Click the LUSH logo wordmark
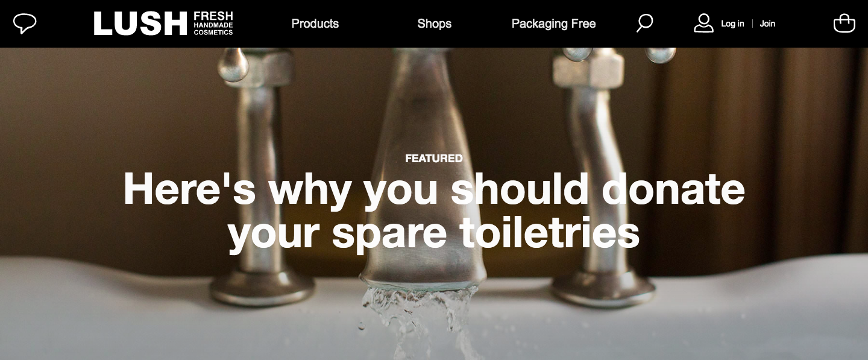This screenshot has height=360, width=868. pyautogui.click(x=140, y=24)
